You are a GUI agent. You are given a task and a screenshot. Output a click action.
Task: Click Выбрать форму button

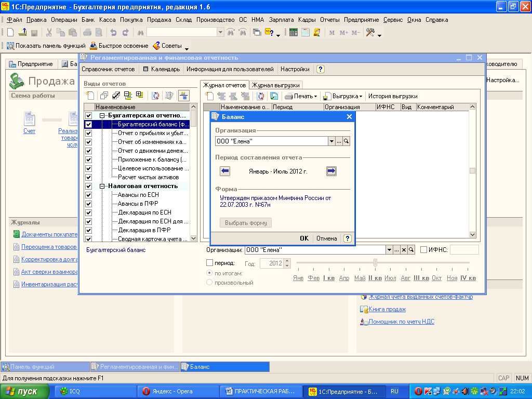(x=246, y=223)
